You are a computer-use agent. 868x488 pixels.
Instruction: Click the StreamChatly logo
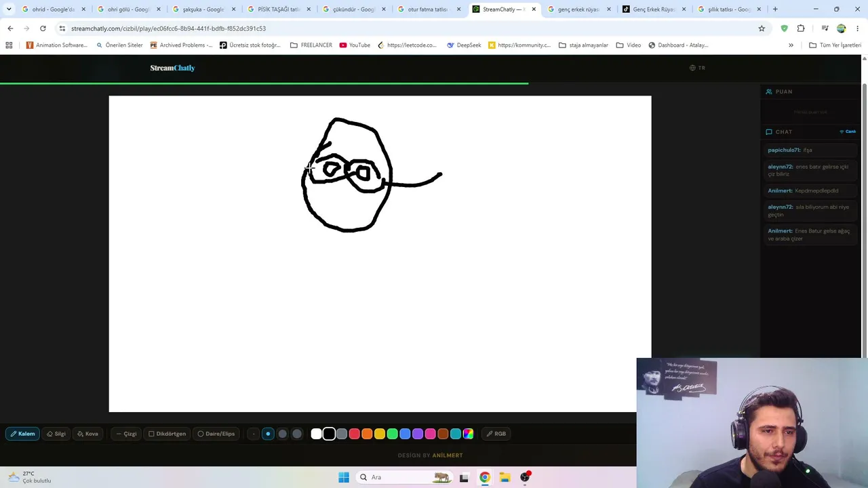click(x=172, y=68)
